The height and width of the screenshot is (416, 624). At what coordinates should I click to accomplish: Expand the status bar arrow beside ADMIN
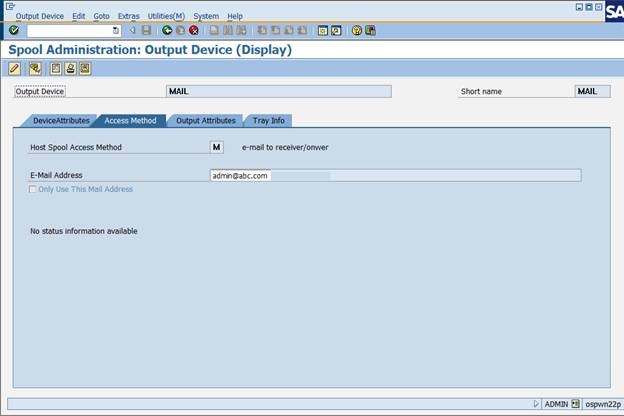point(536,404)
